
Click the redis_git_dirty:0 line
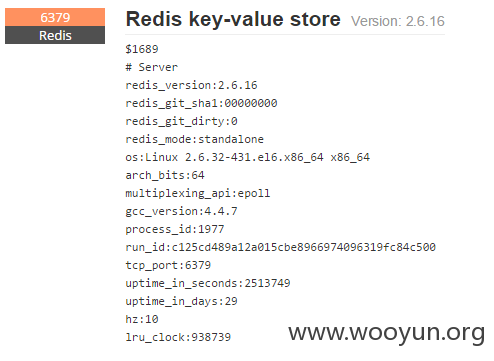click(181, 121)
